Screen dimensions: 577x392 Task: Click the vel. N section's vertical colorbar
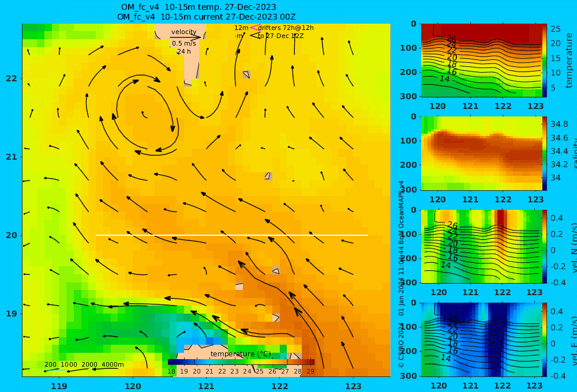(x=545, y=246)
